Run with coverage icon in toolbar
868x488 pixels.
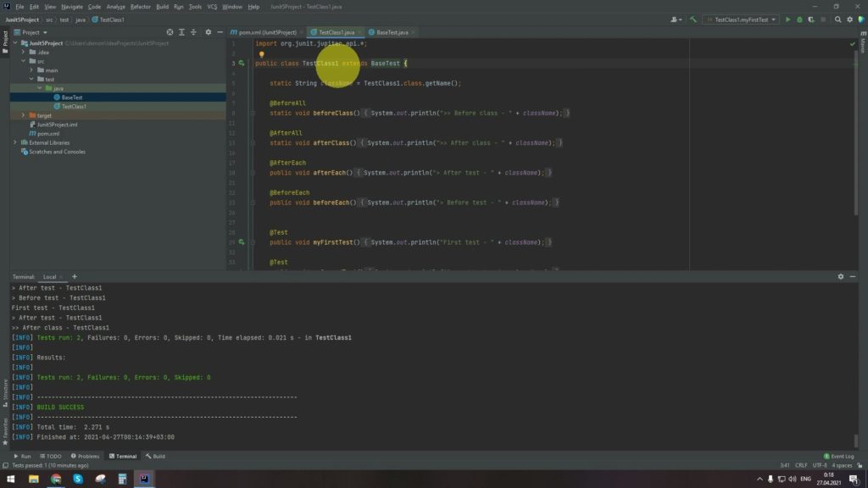click(x=811, y=19)
